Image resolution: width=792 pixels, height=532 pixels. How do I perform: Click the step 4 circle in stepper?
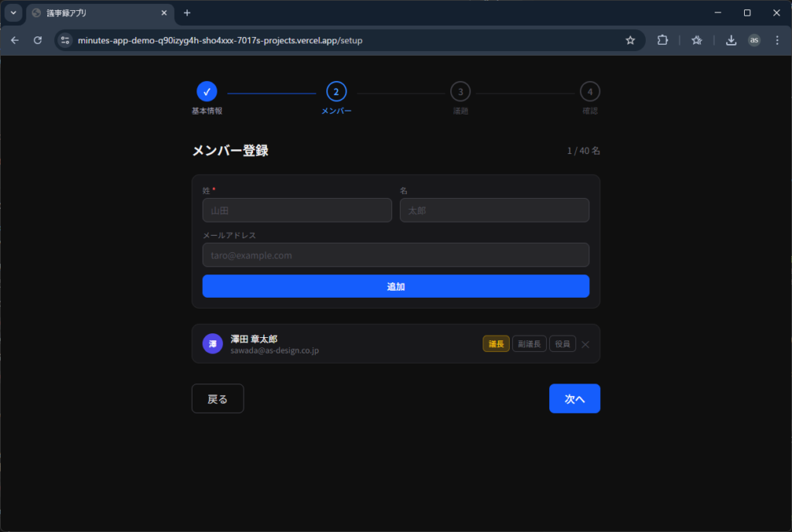tap(590, 92)
